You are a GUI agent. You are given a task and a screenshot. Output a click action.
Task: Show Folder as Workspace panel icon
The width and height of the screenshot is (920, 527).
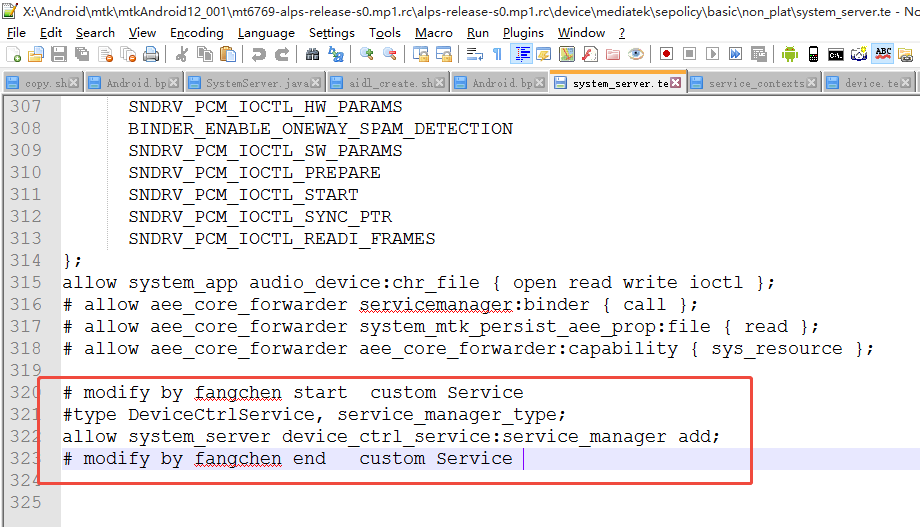pos(613,55)
